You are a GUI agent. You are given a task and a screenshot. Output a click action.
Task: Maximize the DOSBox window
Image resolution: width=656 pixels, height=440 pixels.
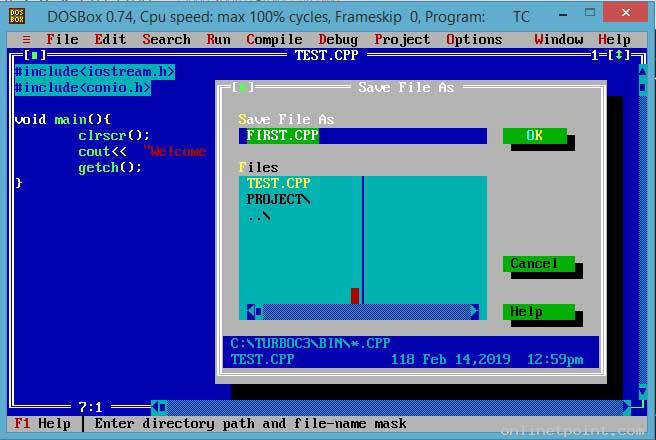coord(589,13)
